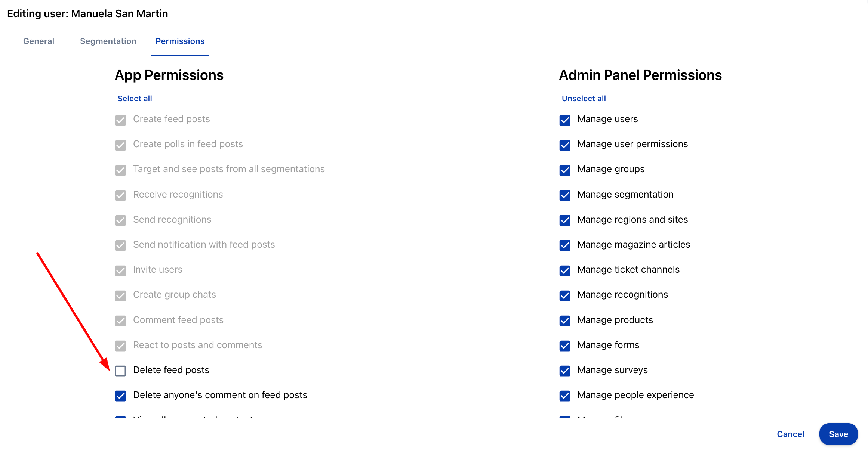
Task: Disable the Manage groups permission
Action: (564, 170)
